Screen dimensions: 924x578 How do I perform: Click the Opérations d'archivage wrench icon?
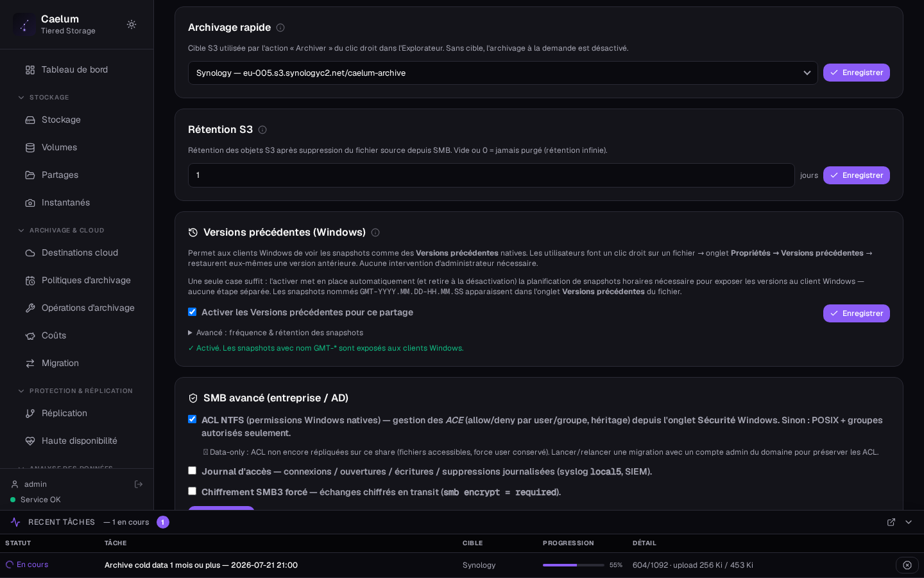(x=30, y=308)
